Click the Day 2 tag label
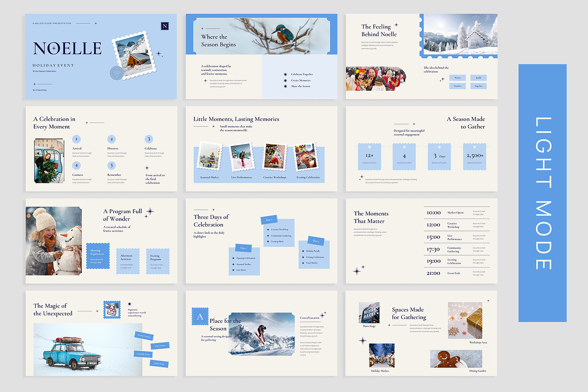This screenshot has width=588, height=392. coord(269,220)
